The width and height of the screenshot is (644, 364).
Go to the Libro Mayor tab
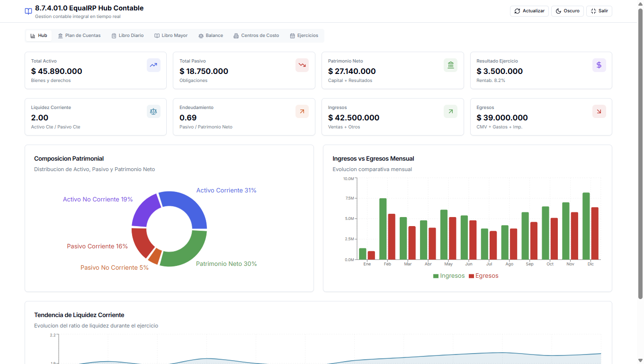pos(171,36)
